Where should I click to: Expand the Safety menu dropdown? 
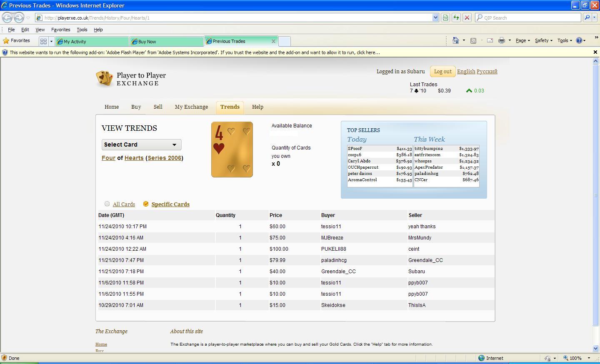click(543, 40)
